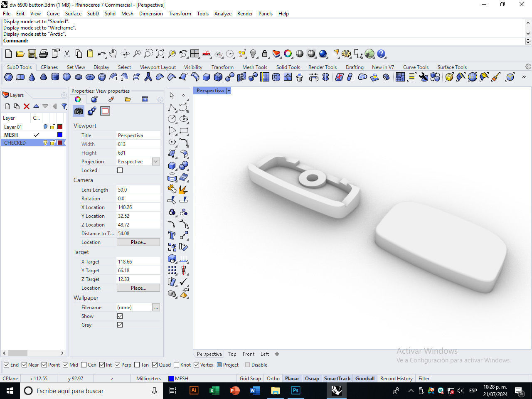This screenshot has width=532, height=399.
Task: Click the four-viewport layout icon
Action: point(195,54)
